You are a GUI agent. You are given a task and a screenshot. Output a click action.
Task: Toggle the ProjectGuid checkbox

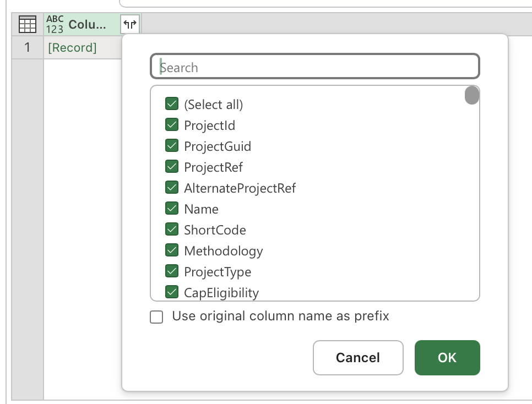click(x=172, y=145)
